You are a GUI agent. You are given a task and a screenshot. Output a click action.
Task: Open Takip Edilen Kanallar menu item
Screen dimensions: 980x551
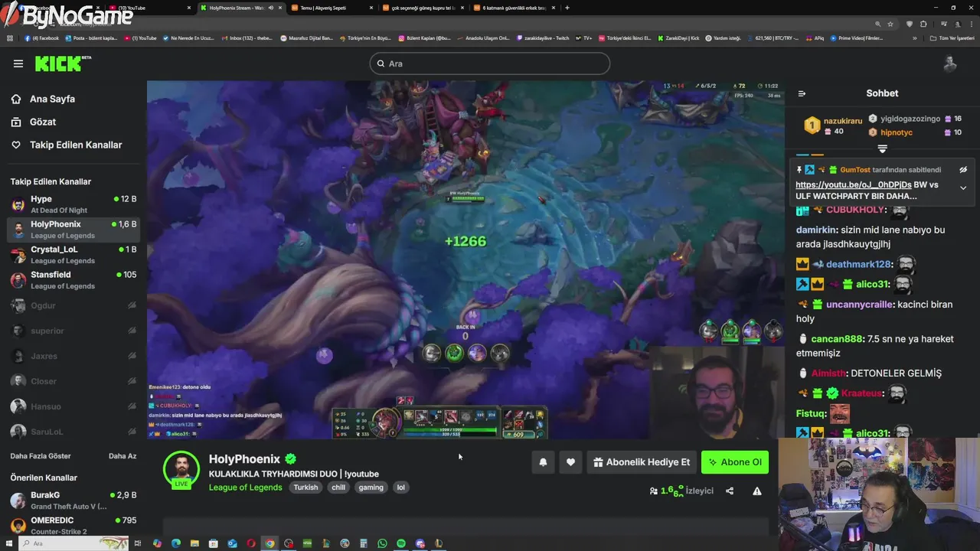76,145
